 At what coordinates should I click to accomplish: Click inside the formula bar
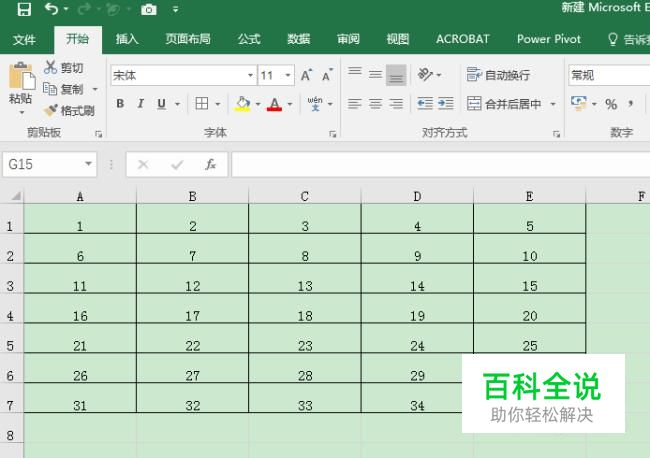point(440,165)
